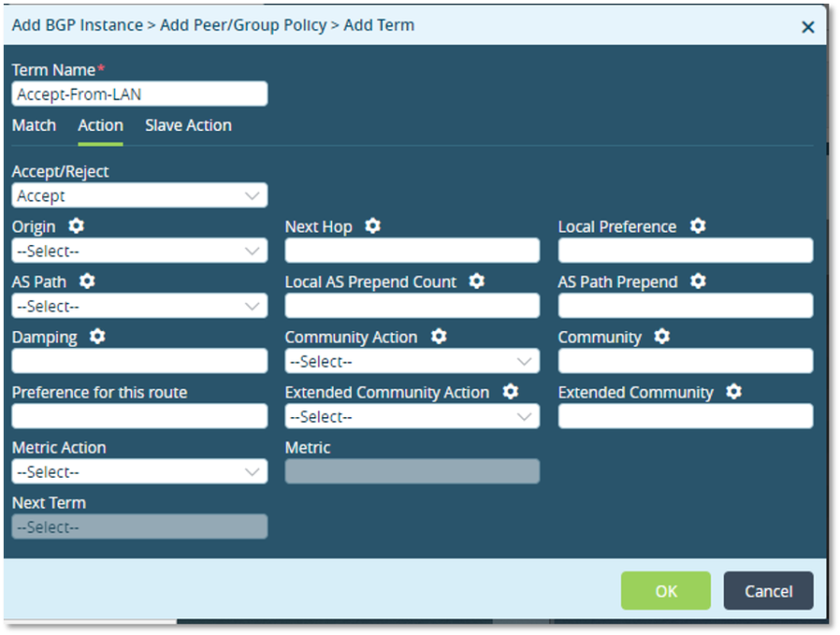Click the Cancel button
This screenshot has width=840, height=635.
[768, 591]
